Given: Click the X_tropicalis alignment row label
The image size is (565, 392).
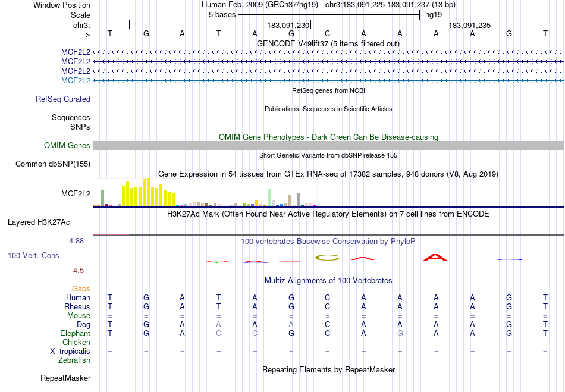Looking at the screenshot, I should 70,352.
